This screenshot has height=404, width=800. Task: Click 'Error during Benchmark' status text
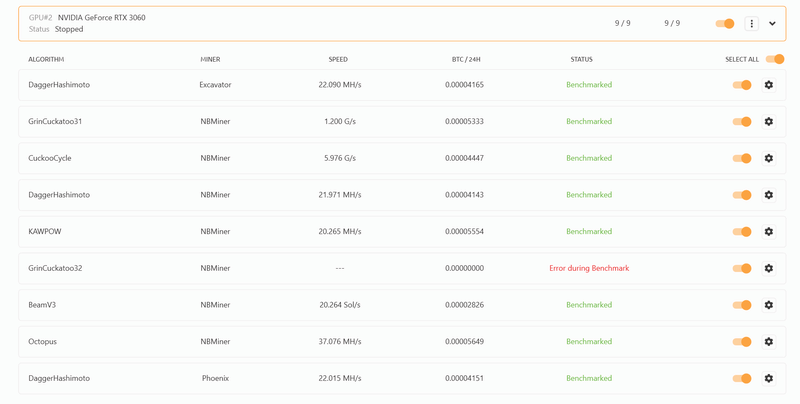click(x=589, y=268)
